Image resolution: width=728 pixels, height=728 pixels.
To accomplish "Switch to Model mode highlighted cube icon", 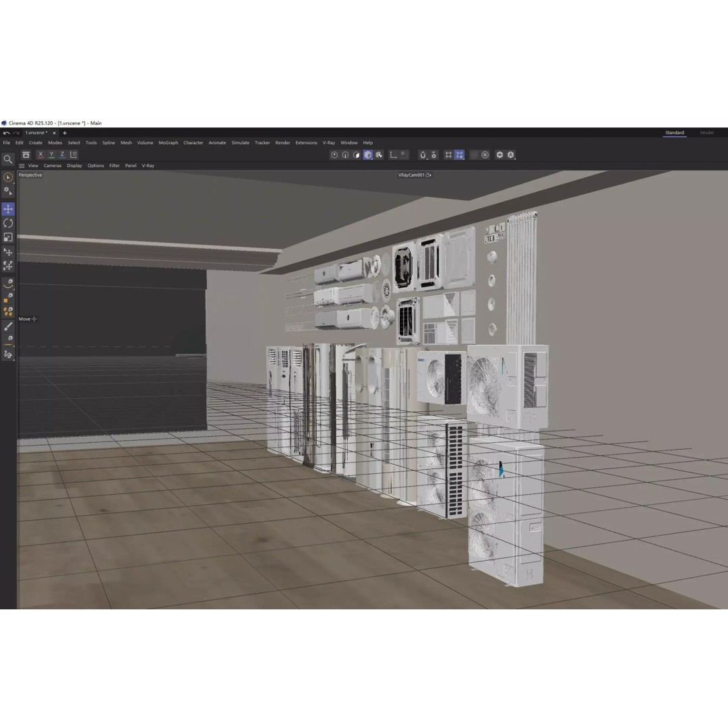I will pos(368,155).
